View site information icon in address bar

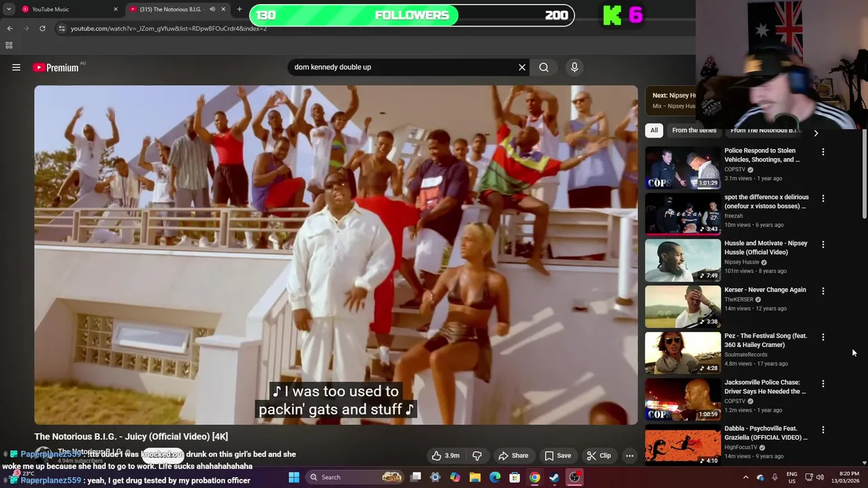62,28
